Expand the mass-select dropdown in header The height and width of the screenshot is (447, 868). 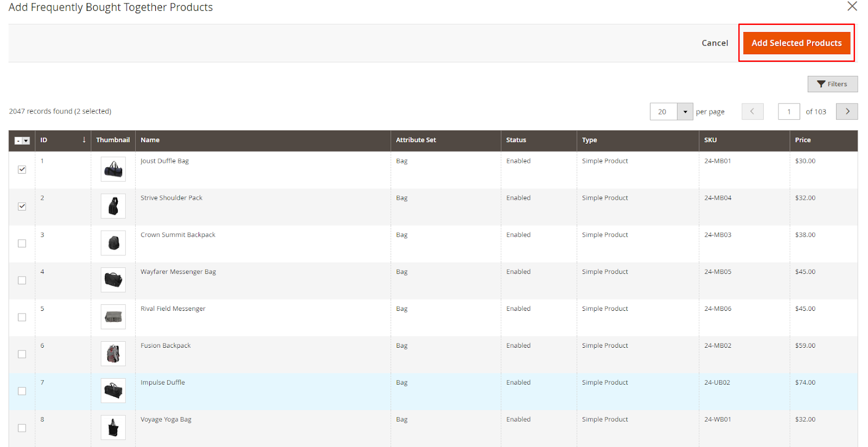click(26, 141)
